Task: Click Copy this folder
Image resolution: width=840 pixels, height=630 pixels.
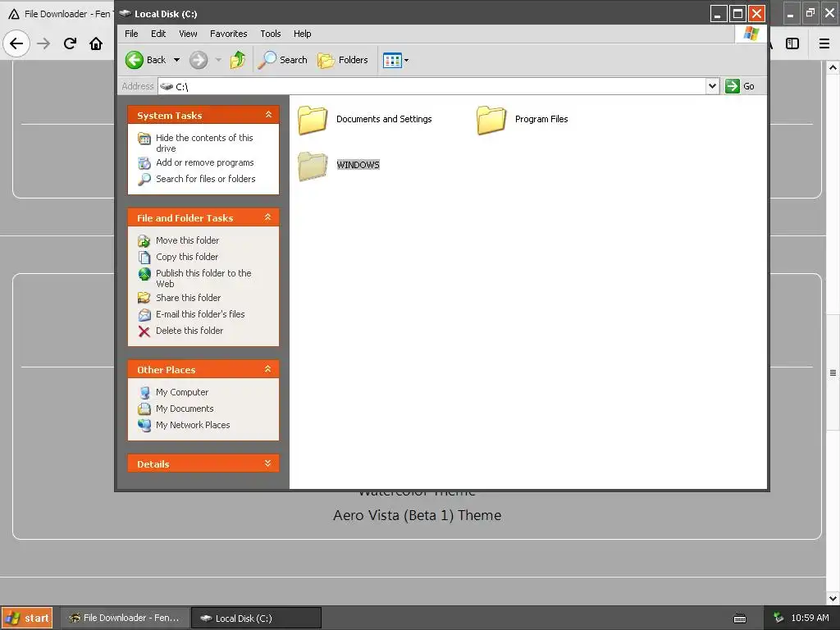Action: 187,257
